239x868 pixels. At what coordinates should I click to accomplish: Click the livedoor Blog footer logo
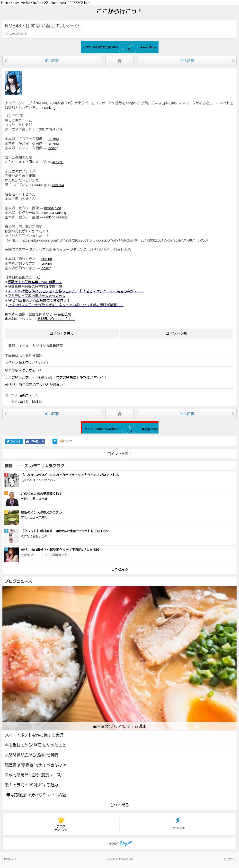click(119, 843)
